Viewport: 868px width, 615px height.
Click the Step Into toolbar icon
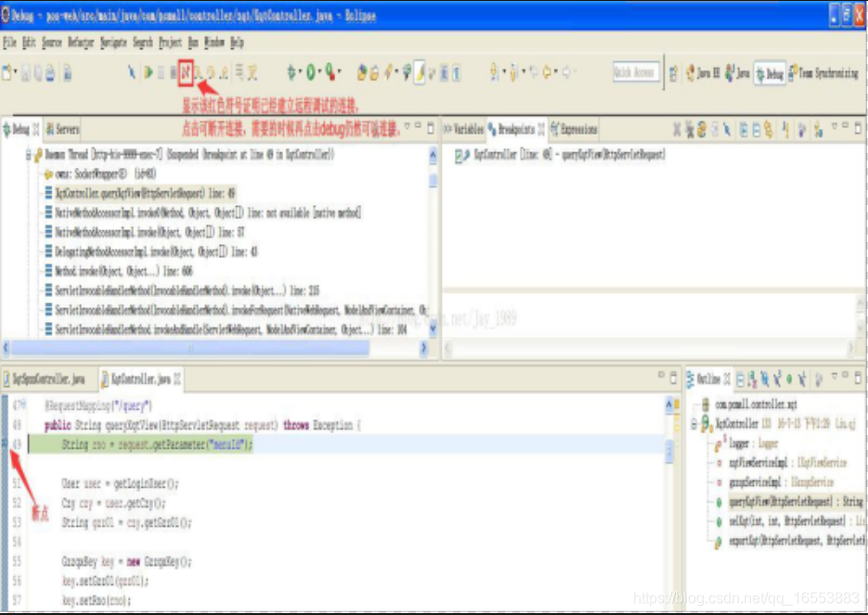coord(198,72)
